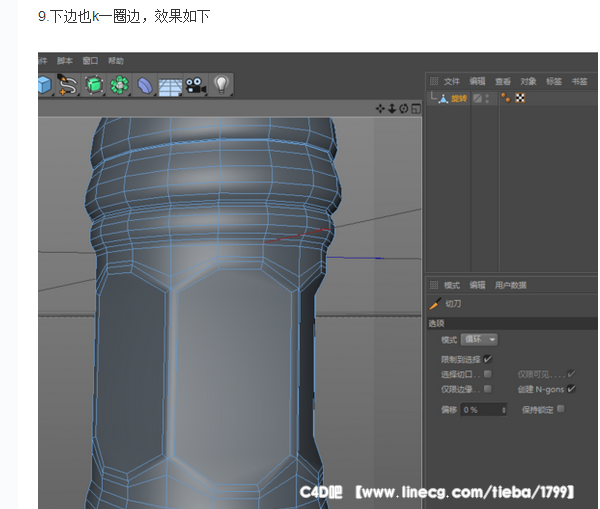This screenshot has width=600, height=509.
Task: Toggle 限制到选择 checkbox
Action: click(488, 358)
